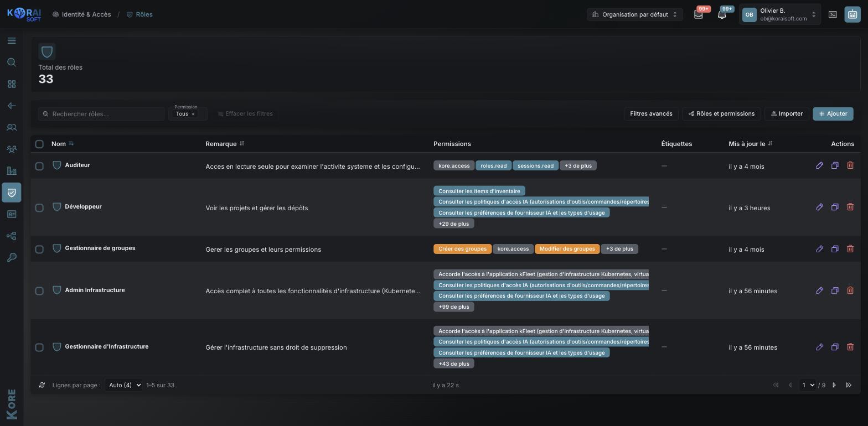The height and width of the screenshot is (426, 868).
Task: Open the terminal console icon
Action: point(833,14)
